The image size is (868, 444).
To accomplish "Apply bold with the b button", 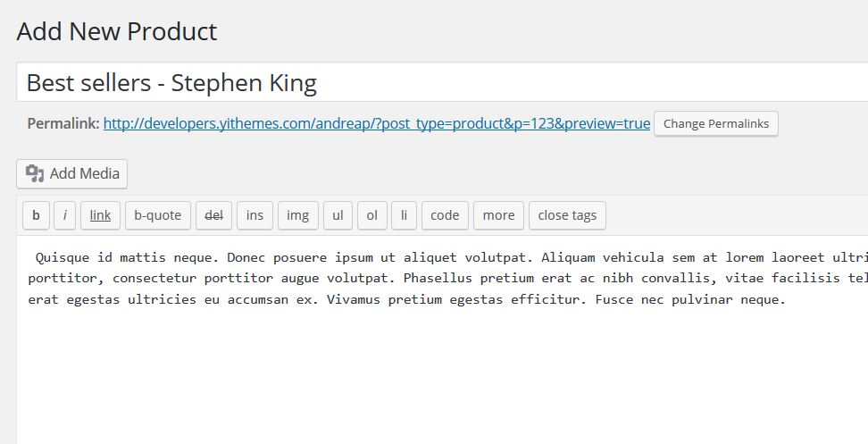I will [36, 215].
